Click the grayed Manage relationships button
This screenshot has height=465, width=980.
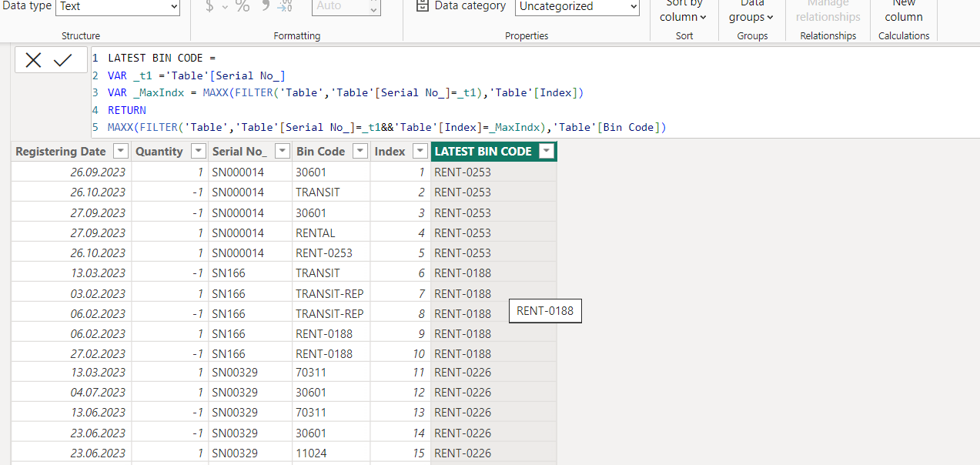[x=828, y=11]
